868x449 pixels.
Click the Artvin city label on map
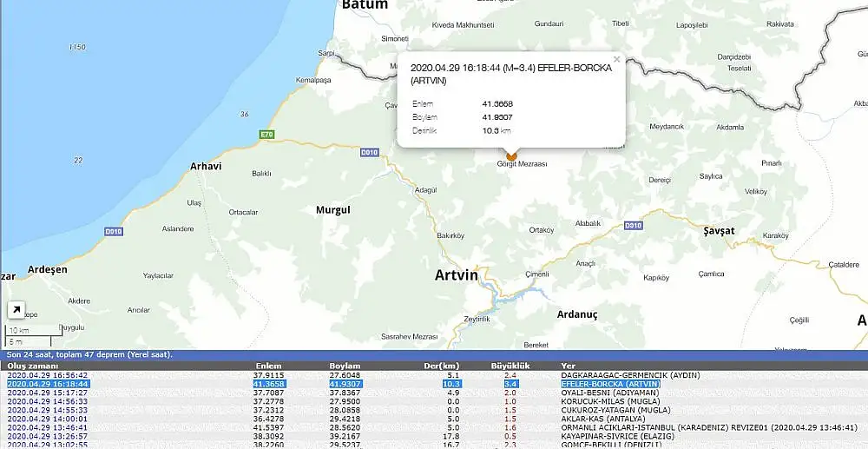(x=457, y=274)
